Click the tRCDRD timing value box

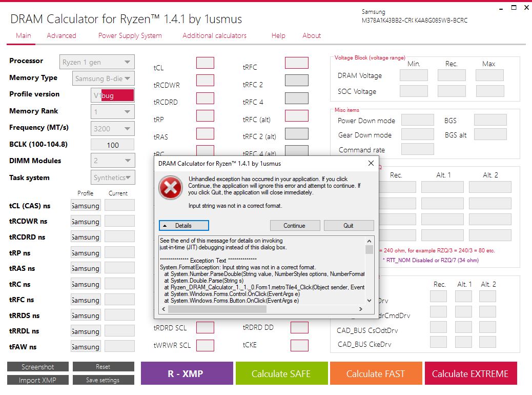point(205,98)
